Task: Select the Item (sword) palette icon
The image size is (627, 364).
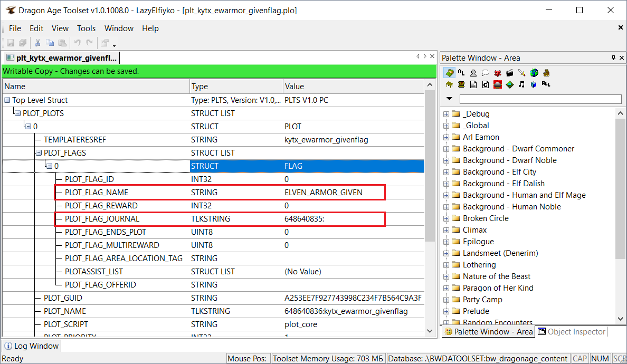Action: click(x=521, y=73)
